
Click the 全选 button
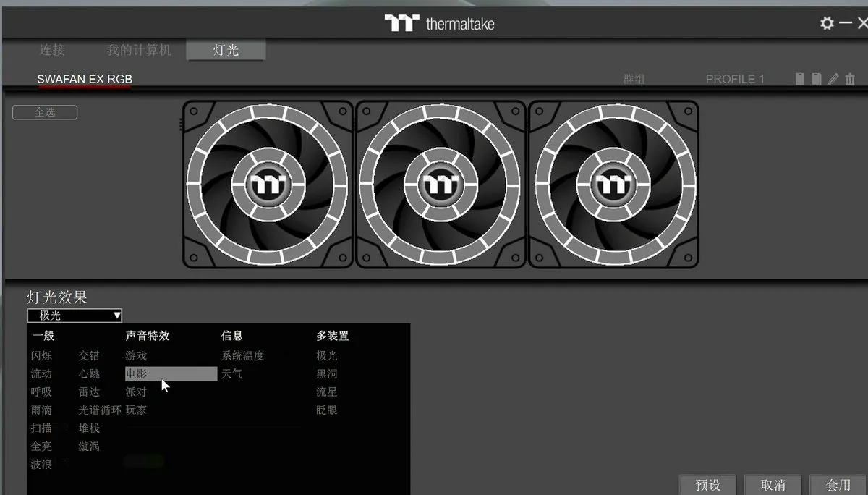point(45,112)
